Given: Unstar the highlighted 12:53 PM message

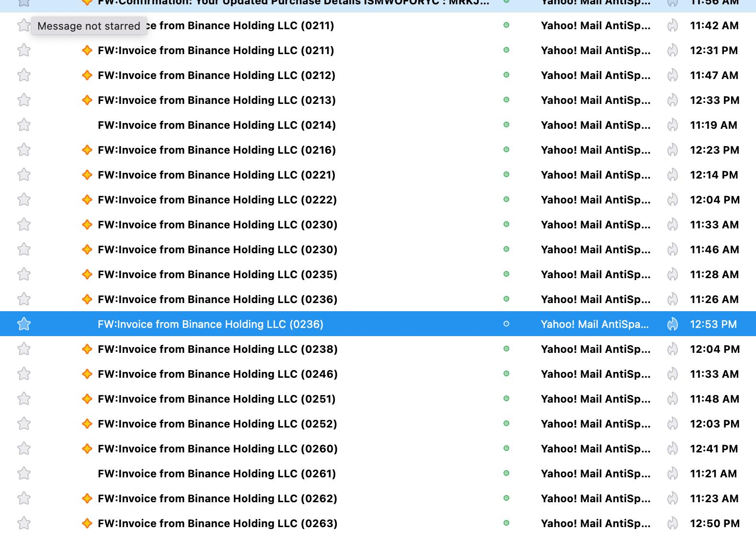Looking at the screenshot, I should [23, 324].
